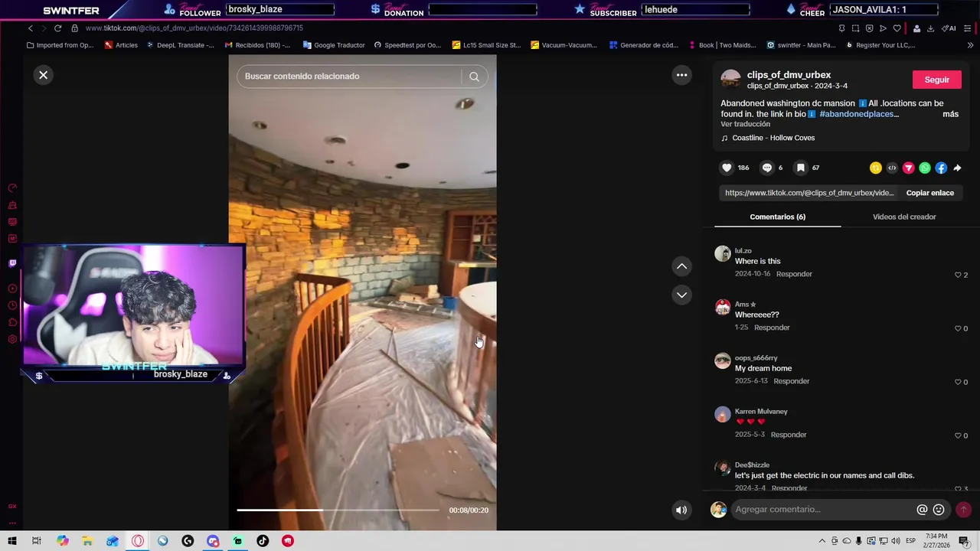The height and width of the screenshot is (551, 980).
Task: Like the 'Whereeee??' comment heart
Action: [x=958, y=328]
